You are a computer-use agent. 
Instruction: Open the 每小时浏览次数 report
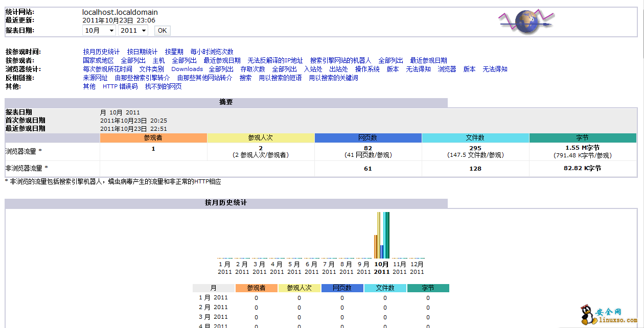[212, 52]
